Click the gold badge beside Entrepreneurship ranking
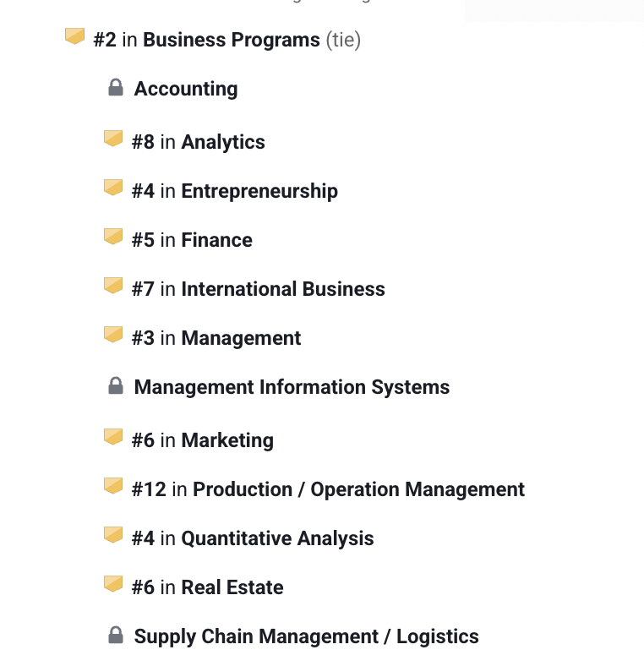The image size is (644, 666). (x=113, y=188)
